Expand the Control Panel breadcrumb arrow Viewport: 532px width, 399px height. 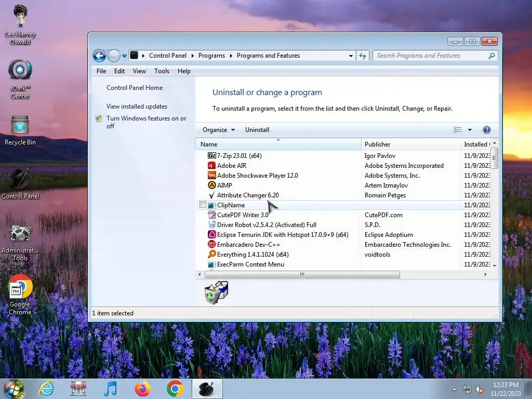click(x=192, y=56)
